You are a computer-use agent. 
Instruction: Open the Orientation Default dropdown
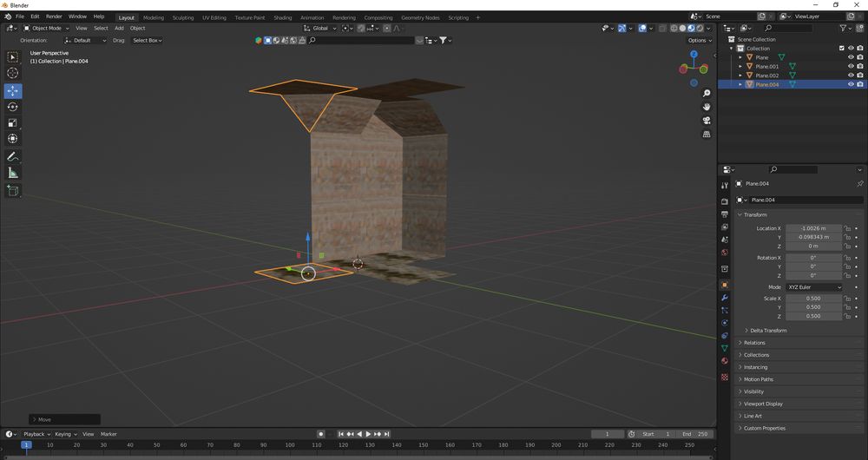(x=85, y=41)
